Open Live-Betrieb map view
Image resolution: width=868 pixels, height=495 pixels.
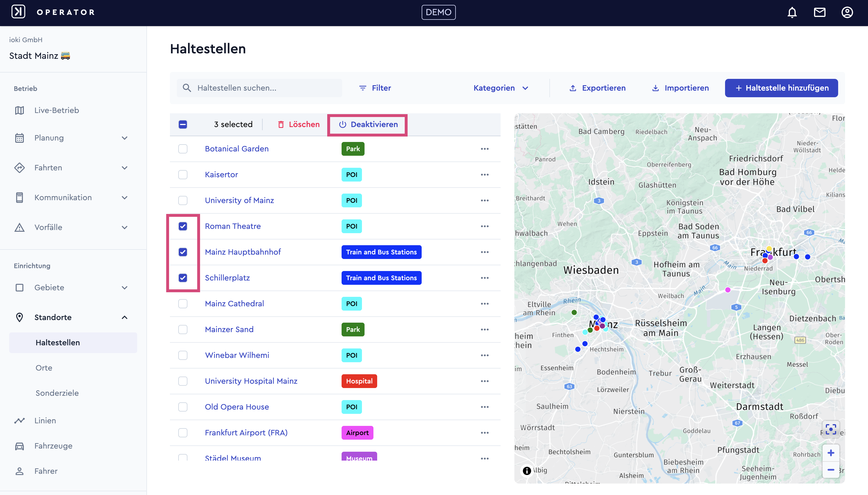click(57, 110)
